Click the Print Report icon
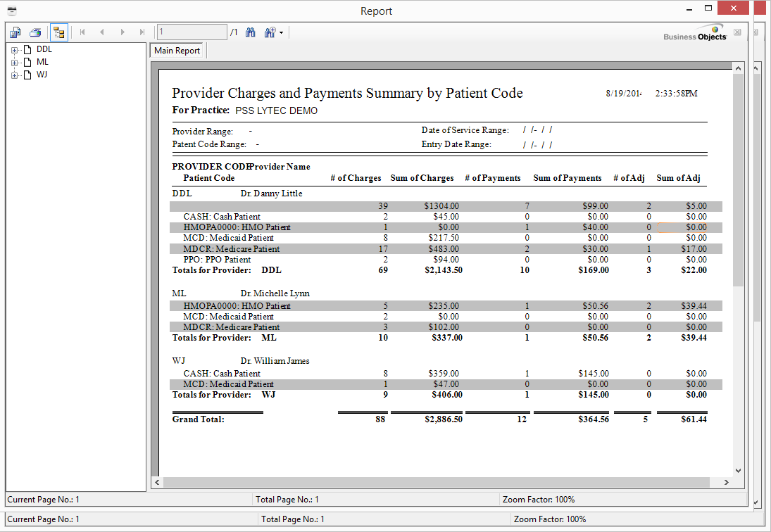The height and width of the screenshot is (532, 771). [x=35, y=32]
